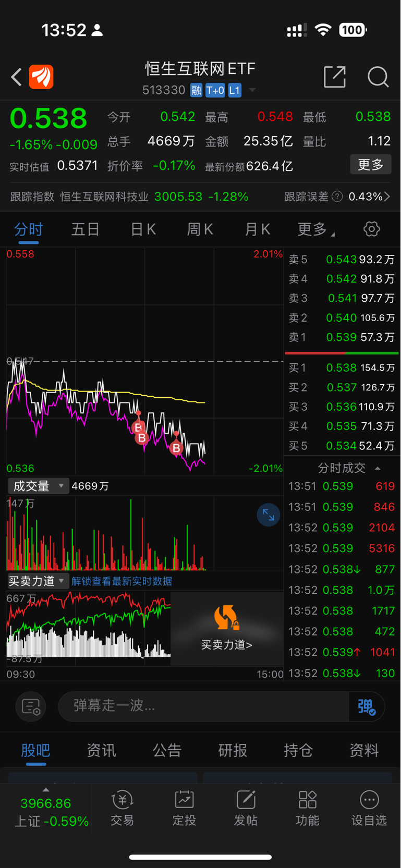Open the orange Tonghuashun app logo
Viewport: 401px width, 868px height.
click(x=41, y=77)
